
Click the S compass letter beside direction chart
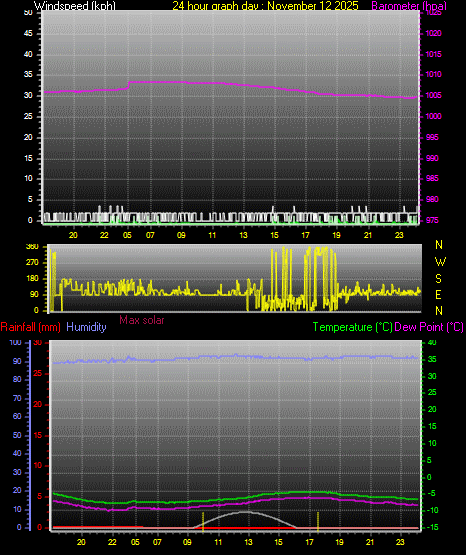pos(438,279)
